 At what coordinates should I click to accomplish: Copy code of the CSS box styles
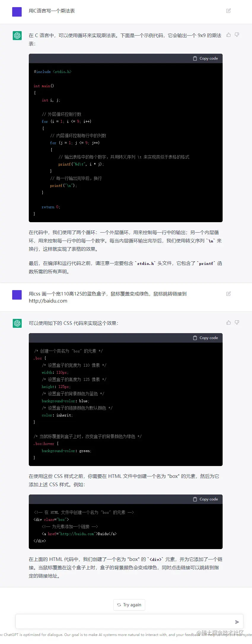[x=205, y=338]
